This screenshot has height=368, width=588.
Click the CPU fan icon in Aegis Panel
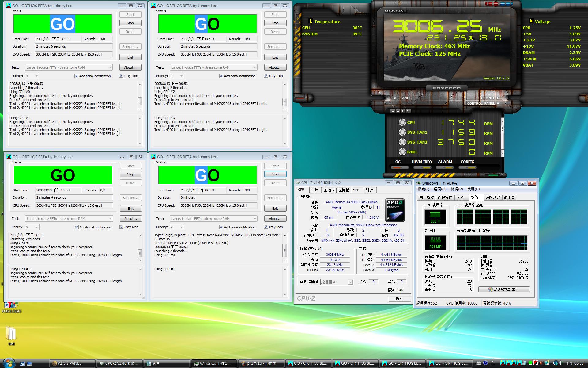click(x=402, y=122)
